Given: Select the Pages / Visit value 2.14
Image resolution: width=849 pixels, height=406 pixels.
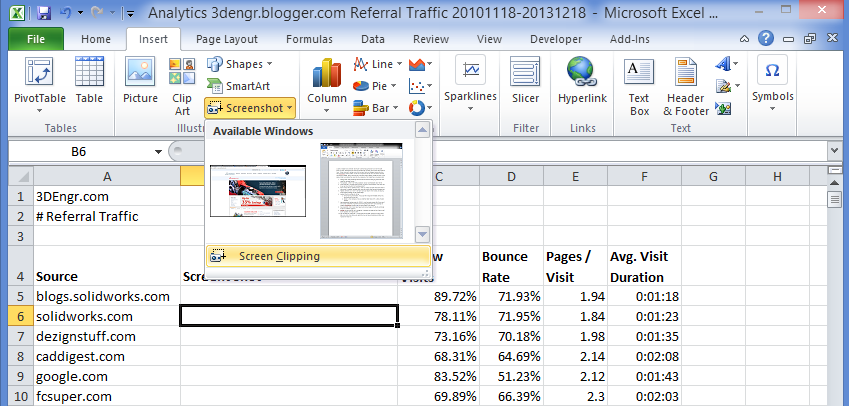Looking at the screenshot, I should 575,356.
